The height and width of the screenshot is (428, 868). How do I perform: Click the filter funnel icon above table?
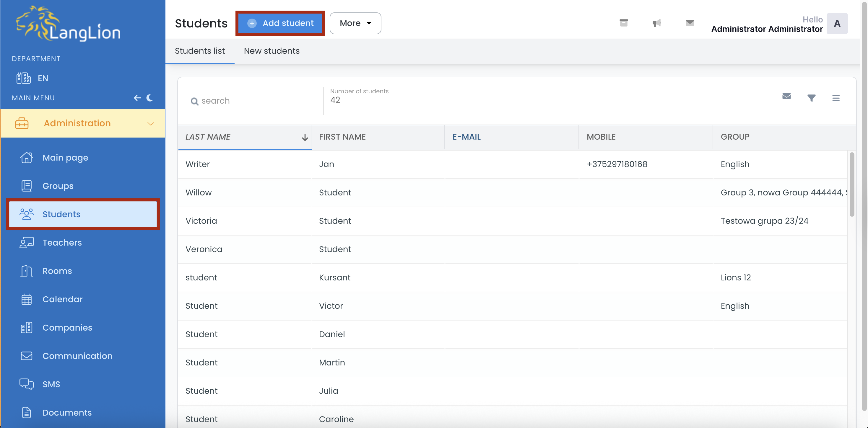(x=811, y=98)
